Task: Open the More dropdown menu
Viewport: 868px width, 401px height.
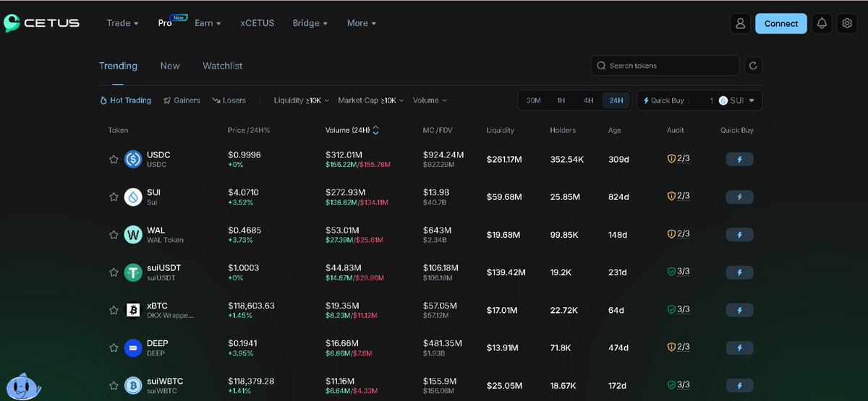Action: [362, 23]
